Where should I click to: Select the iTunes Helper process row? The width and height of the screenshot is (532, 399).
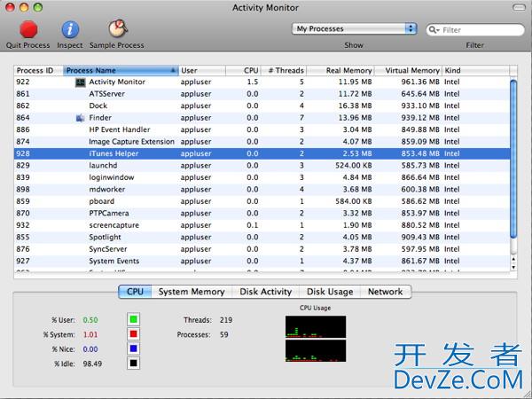click(262, 153)
